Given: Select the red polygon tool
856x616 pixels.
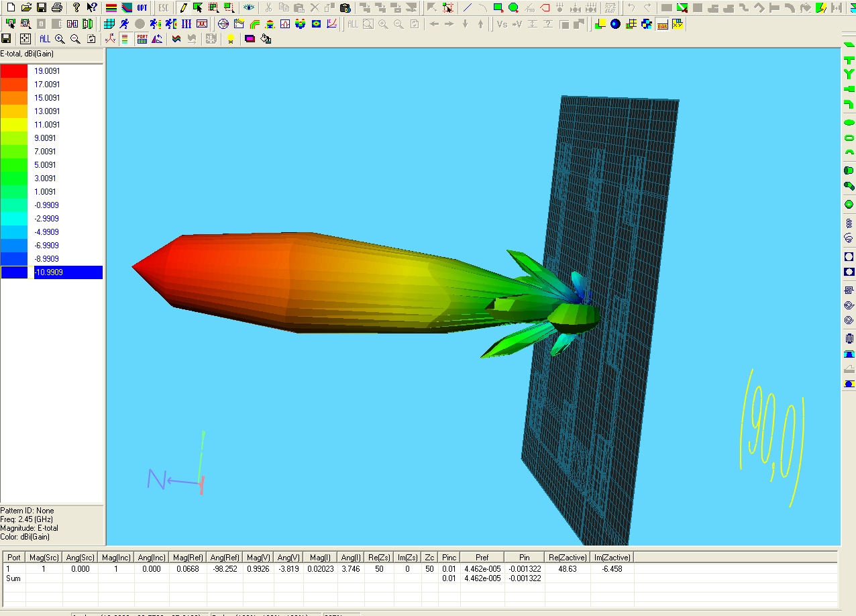Looking at the screenshot, I should (x=544, y=7).
